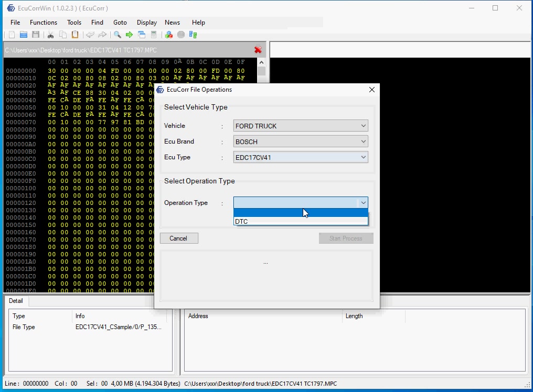Click the calculator toolbar icon
The image size is (533, 392).
pos(154,35)
